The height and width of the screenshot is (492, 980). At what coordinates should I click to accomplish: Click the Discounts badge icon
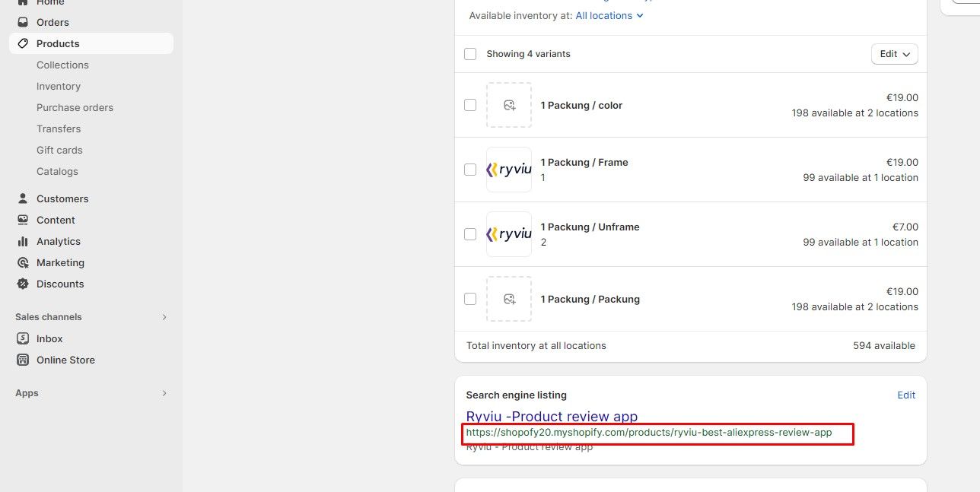coord(23,284)
